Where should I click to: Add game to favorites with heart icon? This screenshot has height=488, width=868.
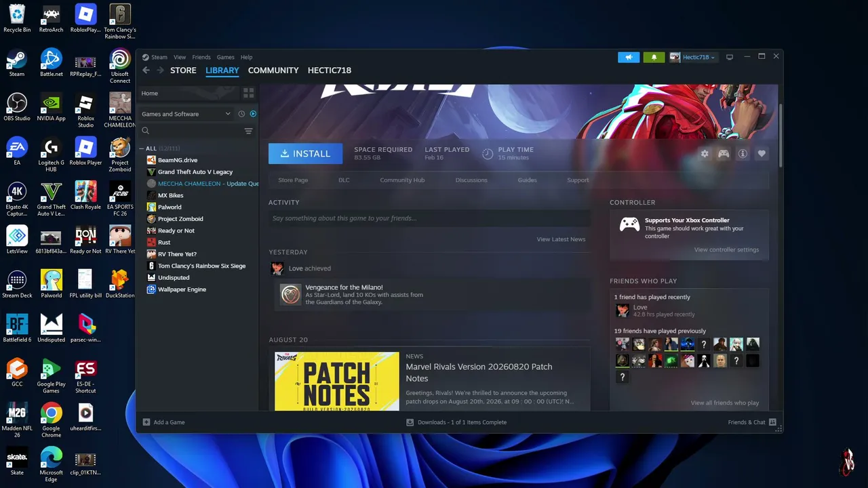[x=762, y=154]
